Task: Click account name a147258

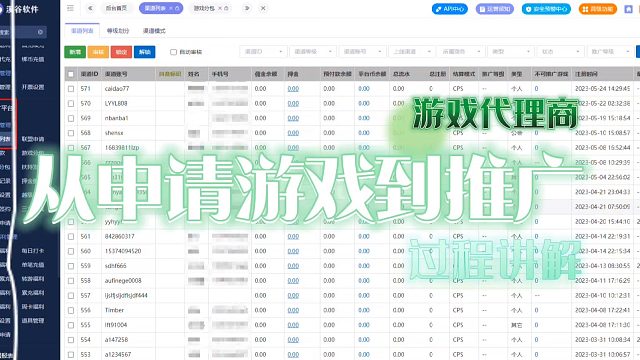Action: coord(116,340)
